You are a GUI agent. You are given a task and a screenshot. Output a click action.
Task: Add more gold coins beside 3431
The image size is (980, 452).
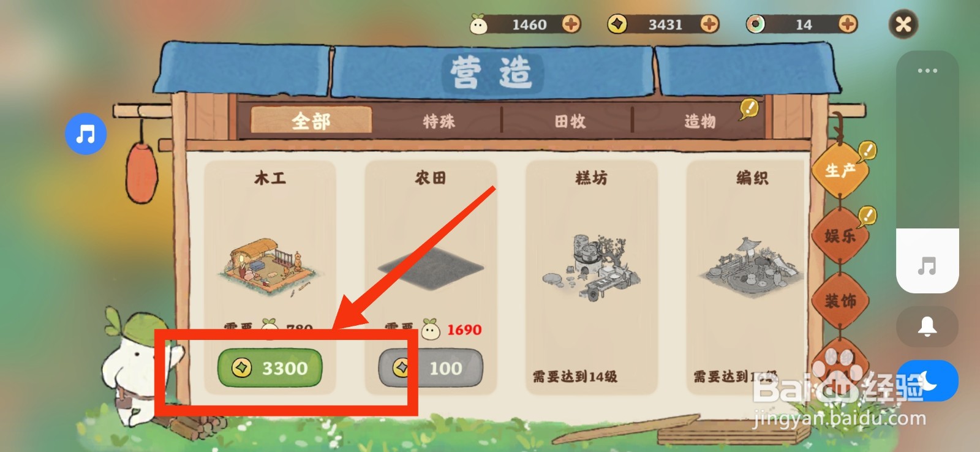[x=709, y=24]
